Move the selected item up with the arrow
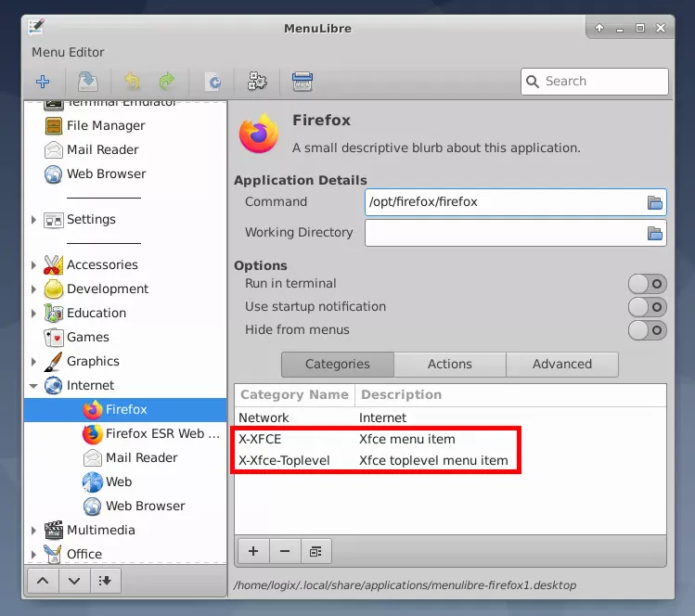The image size is (695, 616). [43, 581]
